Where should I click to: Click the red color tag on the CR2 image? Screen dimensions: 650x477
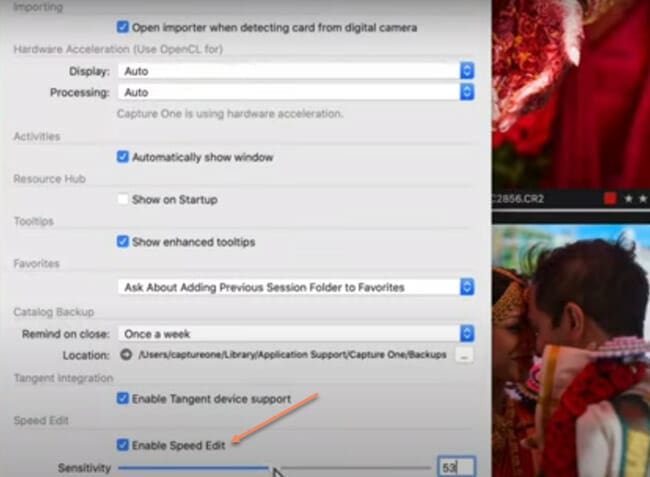click(610, 199)
